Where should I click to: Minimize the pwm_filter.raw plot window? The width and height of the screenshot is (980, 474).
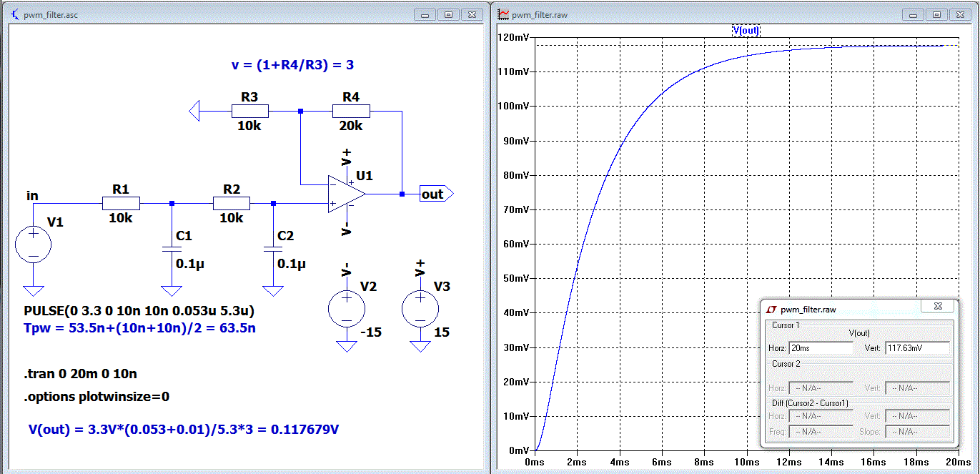point(913,14)
